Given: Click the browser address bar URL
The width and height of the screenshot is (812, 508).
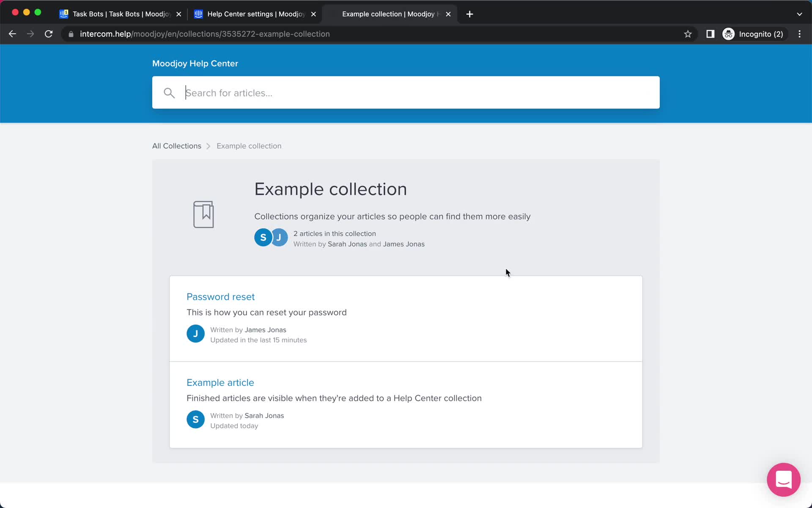Looking at the screenshot, I should [204, 34].
